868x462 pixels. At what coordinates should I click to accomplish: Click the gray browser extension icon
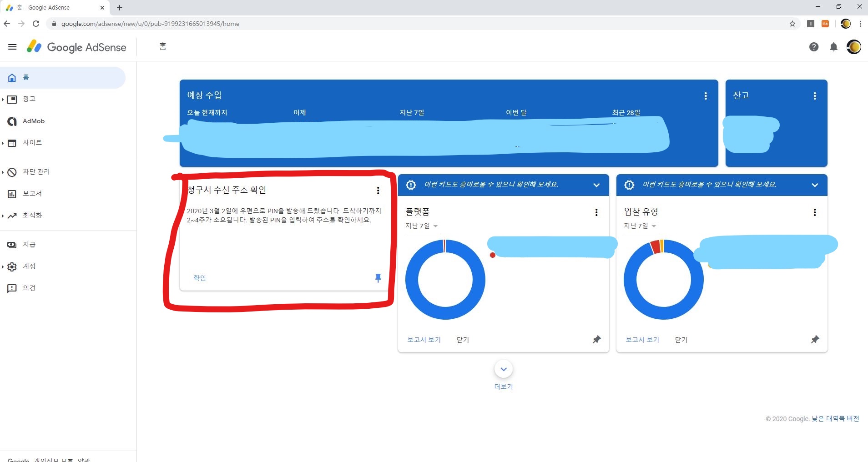click(x=811, y=24)
